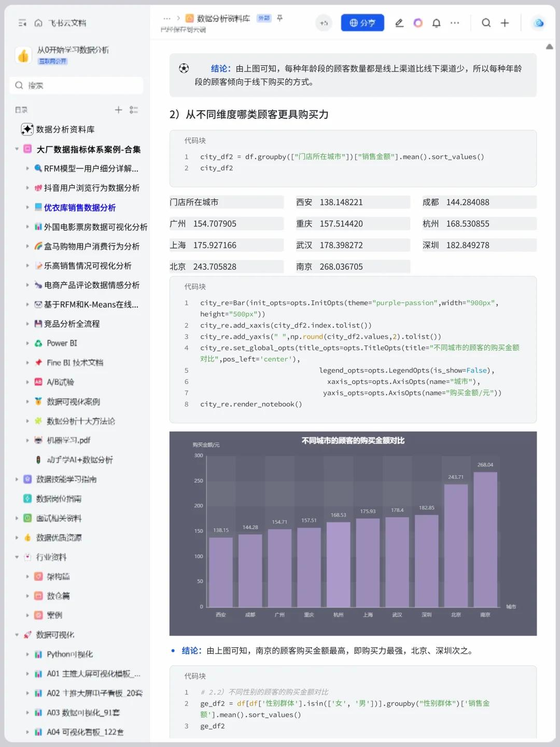Open the outline settings icon beside 目录
560x747 pixels.
pyautogui.click(x=134, y=110)
